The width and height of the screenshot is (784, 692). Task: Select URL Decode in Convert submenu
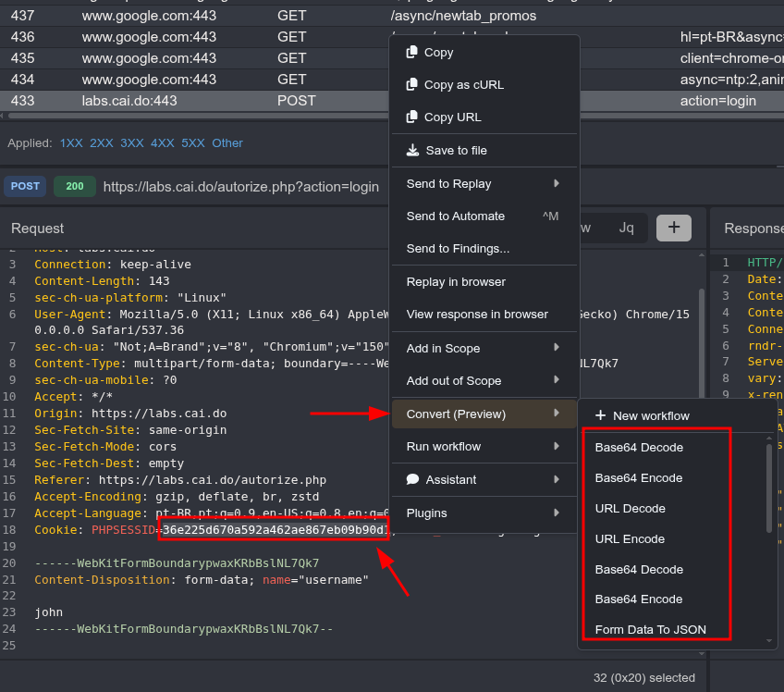[630, 509]
